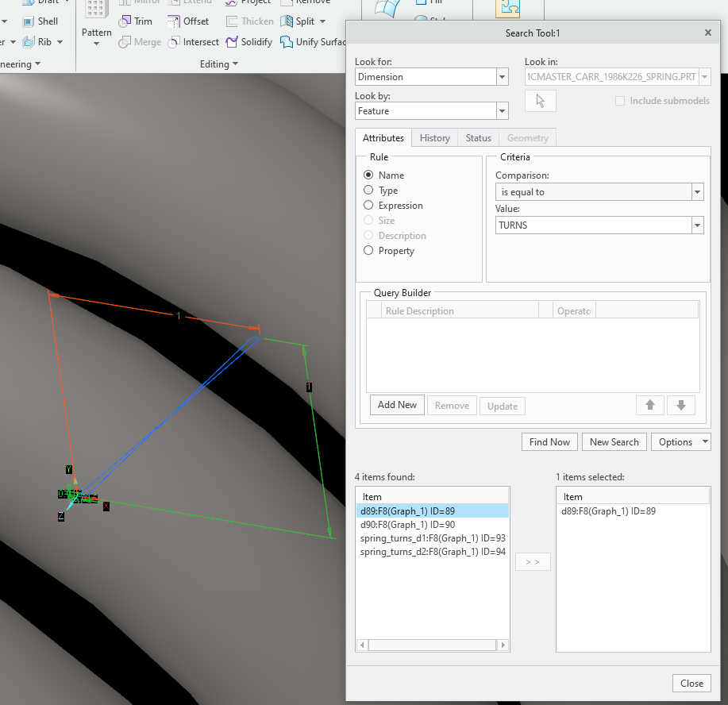Expand the Comparison dropdown
Screen dimensions: 728x705
click(x=696, y=191)
